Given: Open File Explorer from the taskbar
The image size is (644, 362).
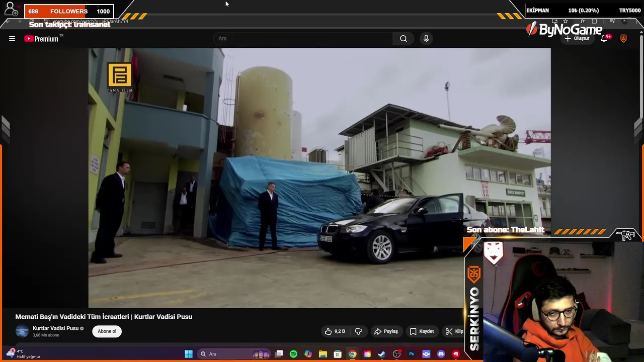Looking at the screenshot, I should click(323, 354).
